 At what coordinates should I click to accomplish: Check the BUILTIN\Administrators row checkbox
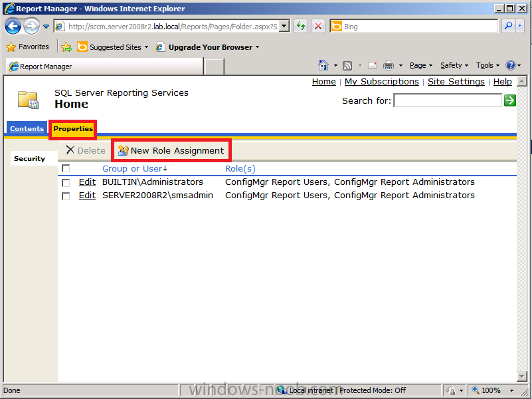click(x=66, y=183)
